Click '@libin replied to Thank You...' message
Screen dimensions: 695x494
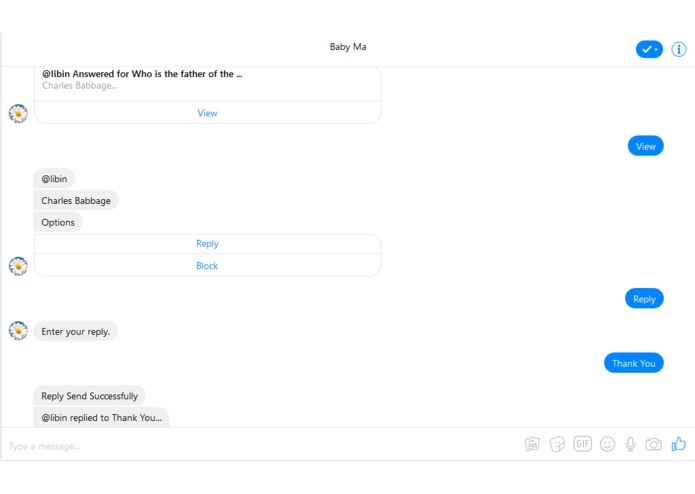(102, 418)
